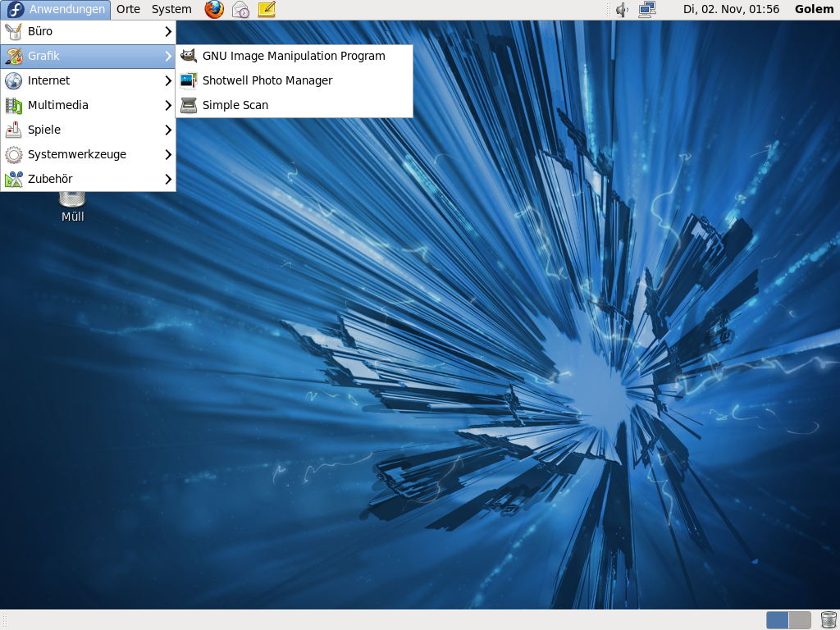
Task: Open the System menu
Action: [x=171, y=10]
